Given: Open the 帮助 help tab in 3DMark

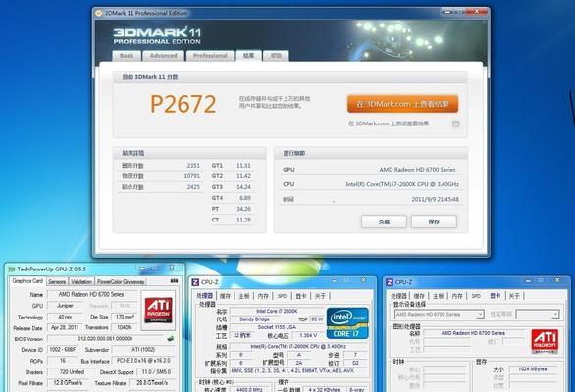Looking at the screenshot, I should [276, 56].
